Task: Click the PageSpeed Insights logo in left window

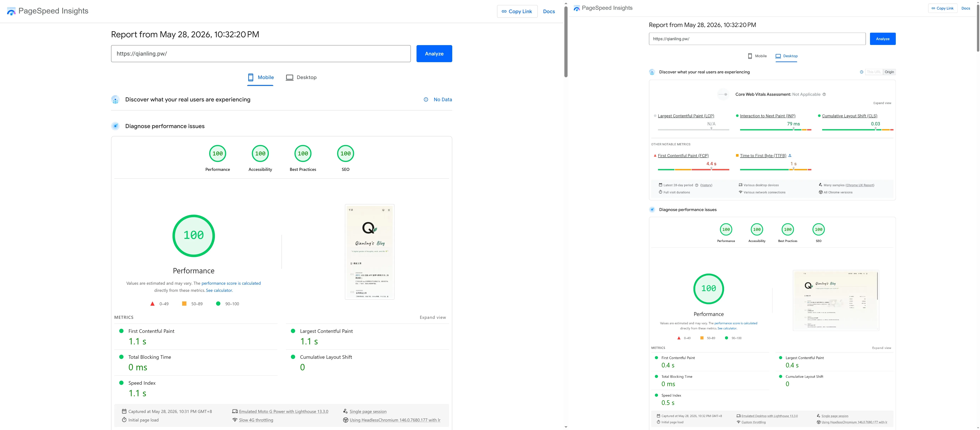Action: 11,11
